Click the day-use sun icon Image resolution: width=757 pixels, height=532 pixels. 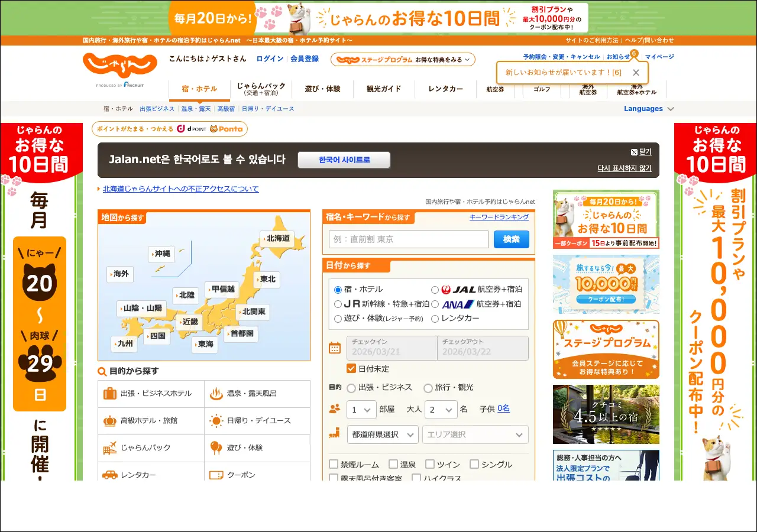[216, 421]
